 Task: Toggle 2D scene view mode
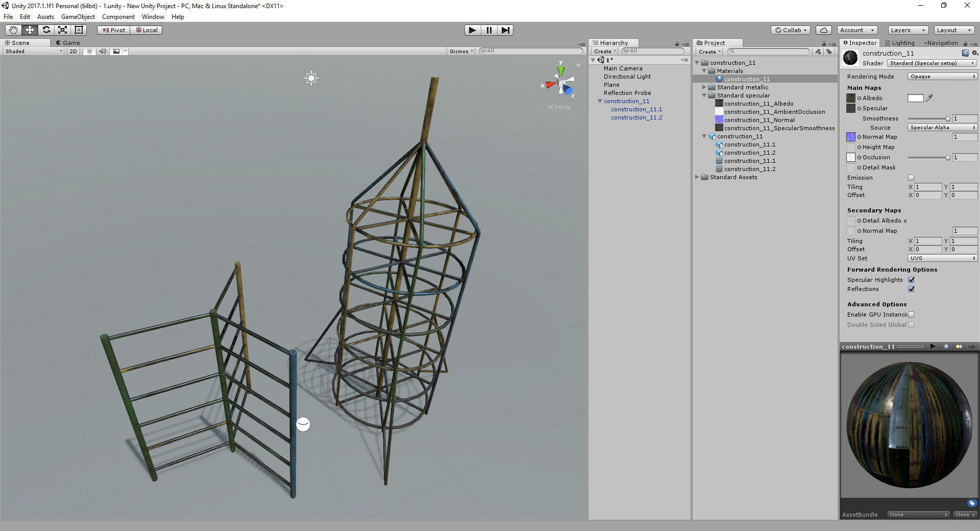click(73, 51)
